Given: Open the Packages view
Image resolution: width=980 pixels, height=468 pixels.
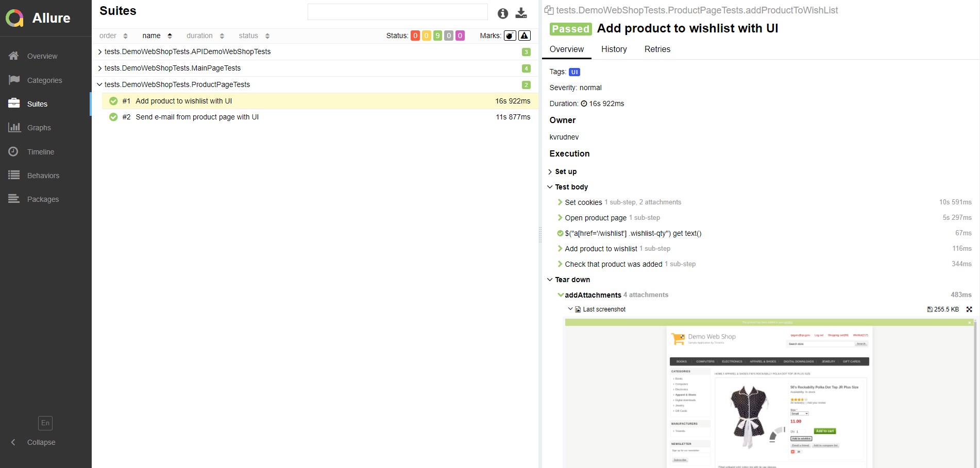Looking at the screenshot, I should 43,199.
